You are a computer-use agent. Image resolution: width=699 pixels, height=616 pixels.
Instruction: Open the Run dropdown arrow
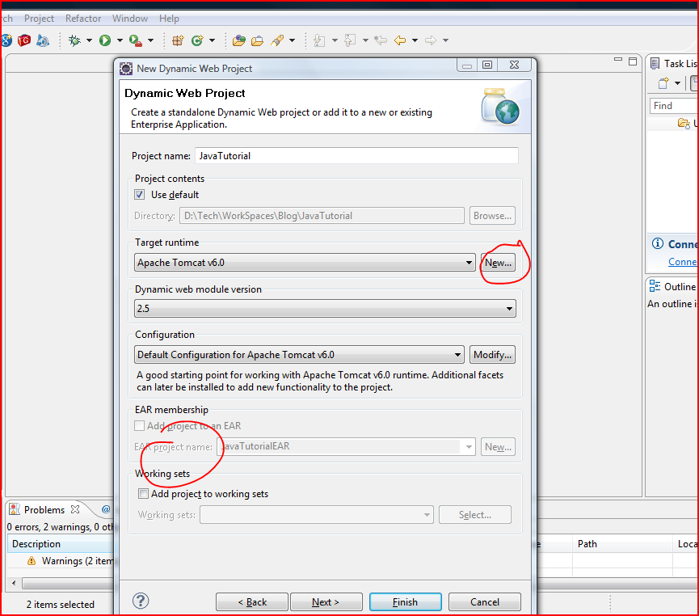point(120,40)
